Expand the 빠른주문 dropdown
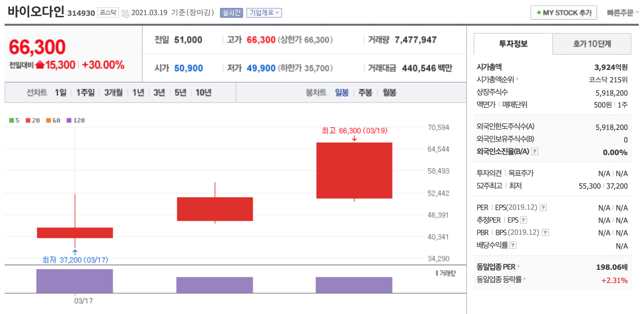The height and width of the screenshot is (314, 644). [622, 13]
